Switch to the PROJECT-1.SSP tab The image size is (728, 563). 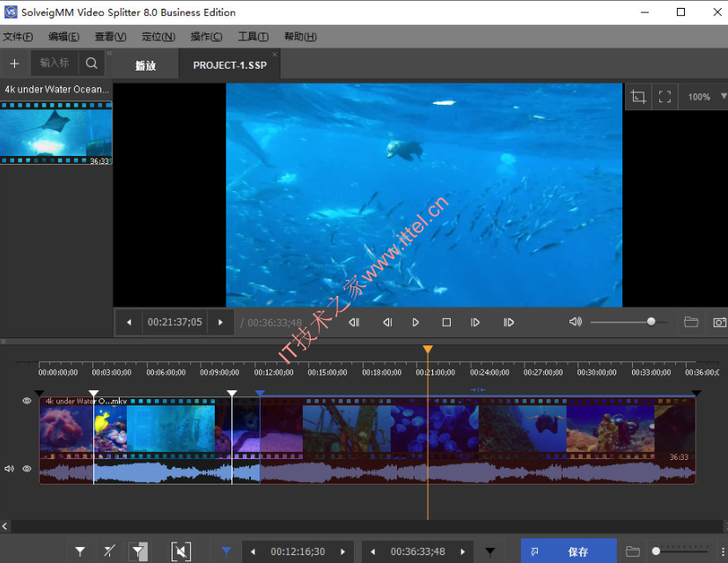230,65
